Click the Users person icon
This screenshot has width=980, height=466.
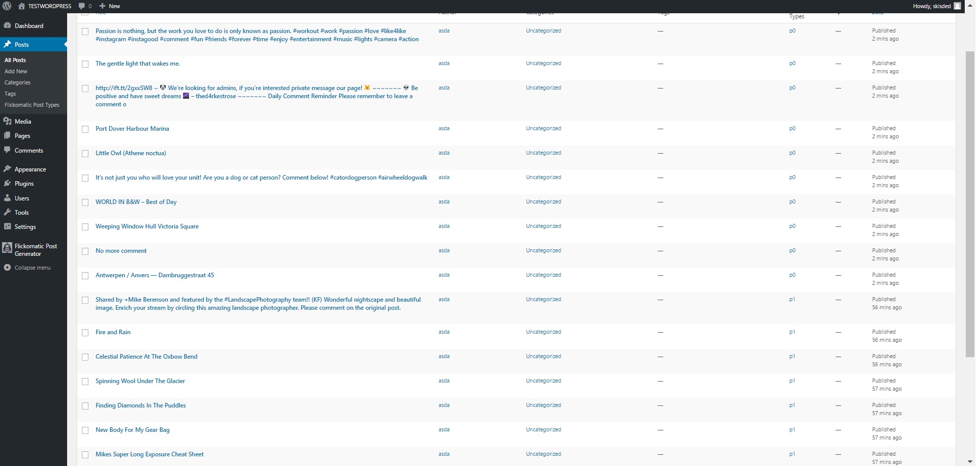7,198
